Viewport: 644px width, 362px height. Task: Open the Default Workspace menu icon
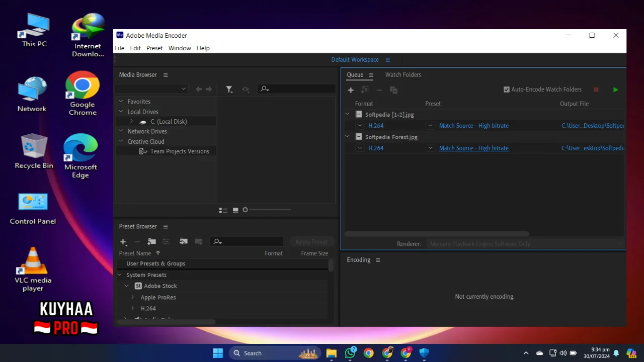click(x=387, y=60)
